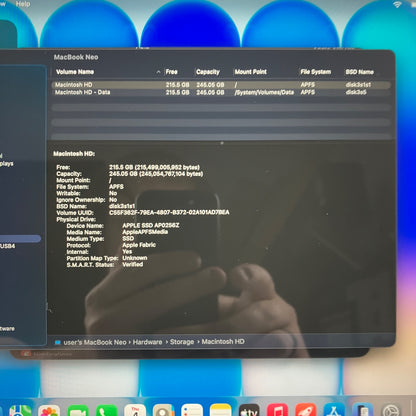416x416 pixels.
Task: Click the Wi-Fi status icon in menu bar
Action: [397, 4]
